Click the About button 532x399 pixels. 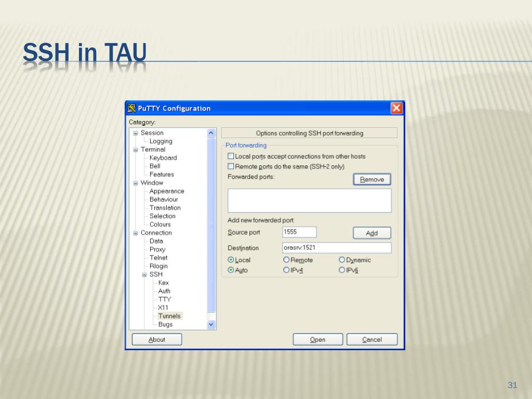(157, 340)
